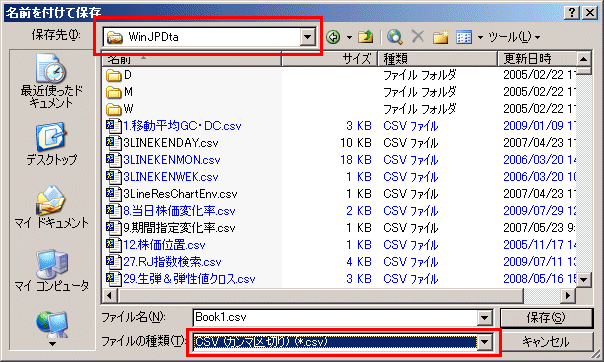Open the Back button history arrow
This screenshot has height=362, width=604.
(349, 37)
